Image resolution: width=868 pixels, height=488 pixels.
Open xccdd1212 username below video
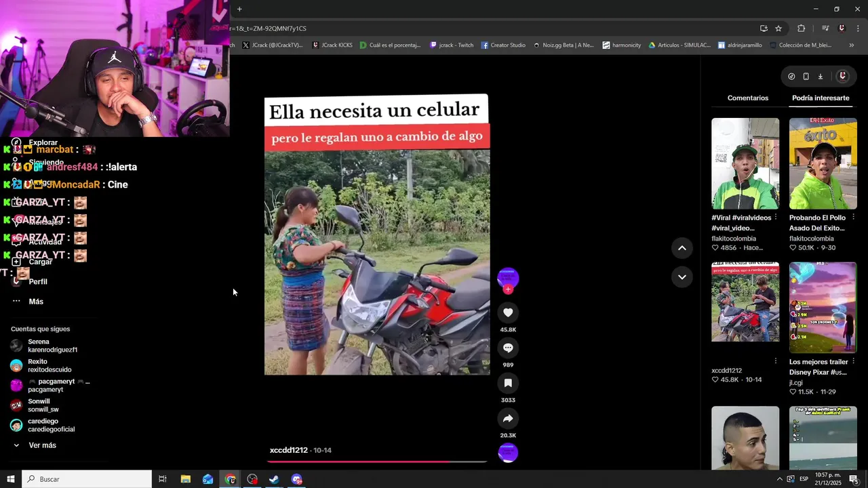coord(289,450)
